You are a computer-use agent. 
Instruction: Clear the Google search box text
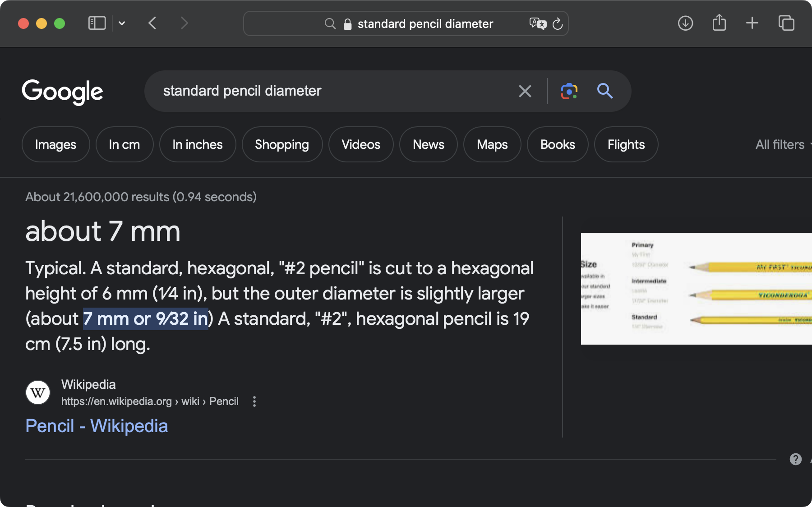point(525,91)
